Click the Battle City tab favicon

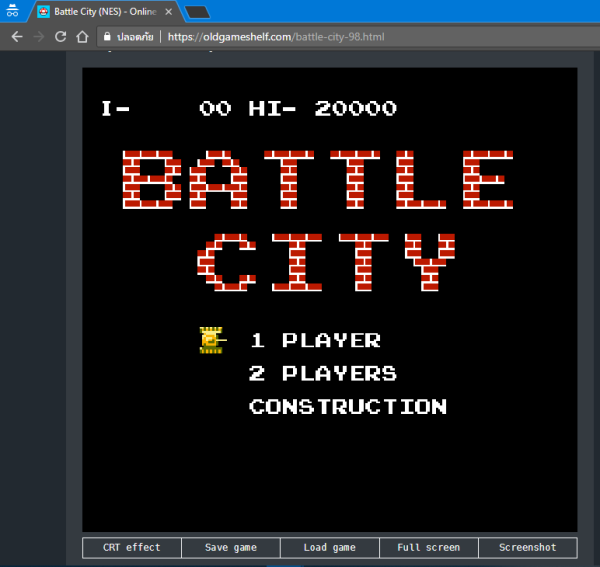43,12
